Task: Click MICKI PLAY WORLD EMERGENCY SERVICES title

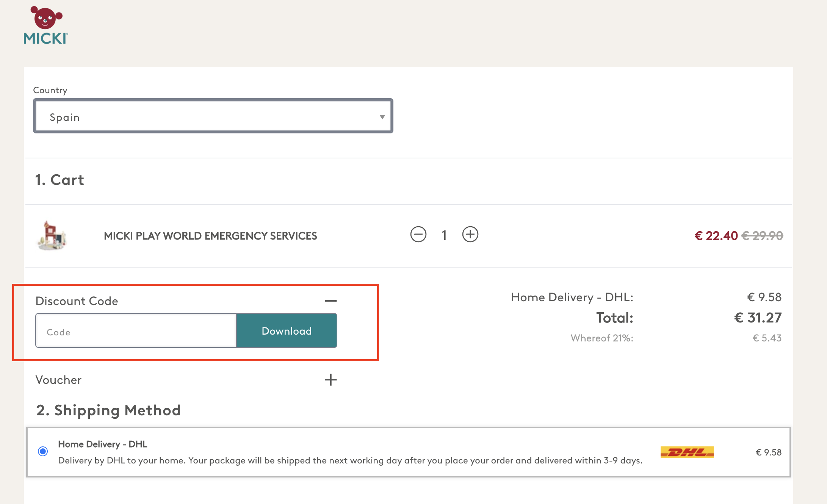Action: click(x=210, y=236)
